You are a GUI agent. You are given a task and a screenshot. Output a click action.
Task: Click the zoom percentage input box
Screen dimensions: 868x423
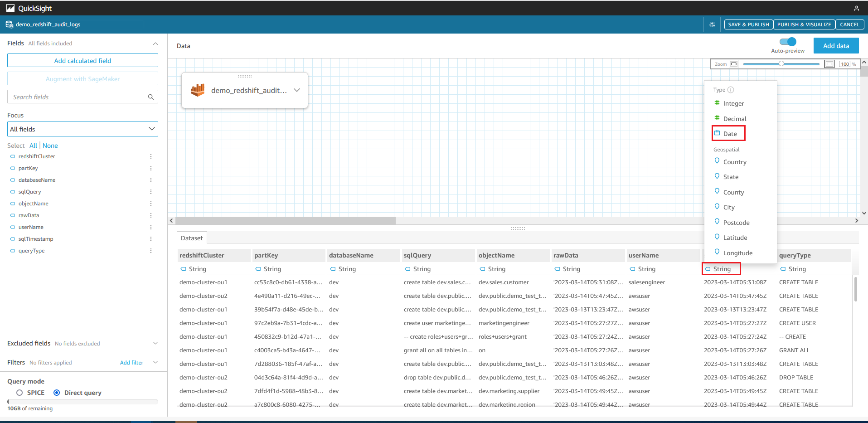pos(844,64)
